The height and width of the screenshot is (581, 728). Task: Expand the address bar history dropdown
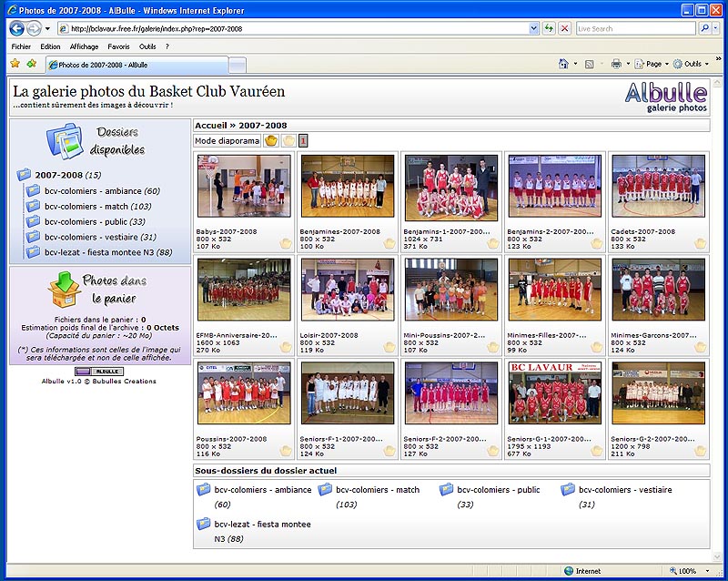coord(533,29)
